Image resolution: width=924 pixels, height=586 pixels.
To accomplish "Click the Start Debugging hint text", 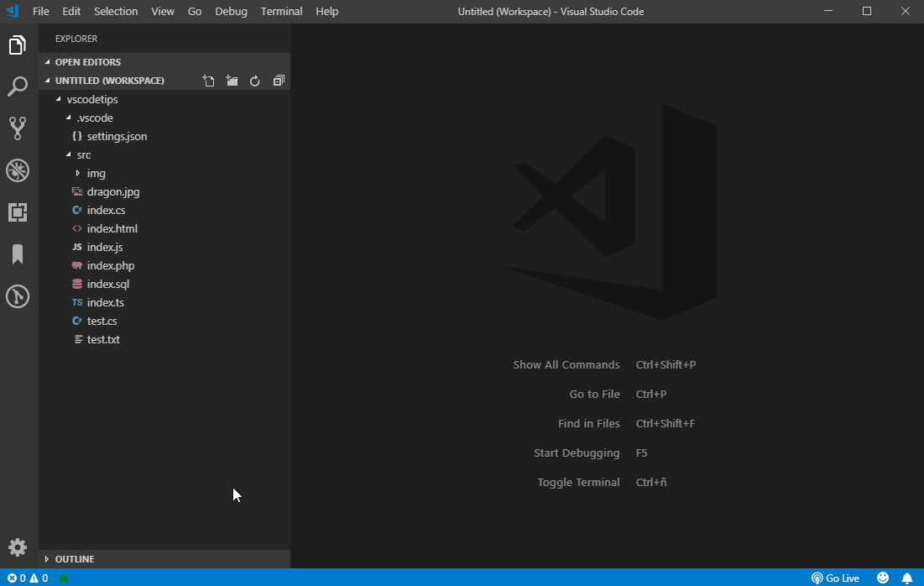I will (577, 453).
